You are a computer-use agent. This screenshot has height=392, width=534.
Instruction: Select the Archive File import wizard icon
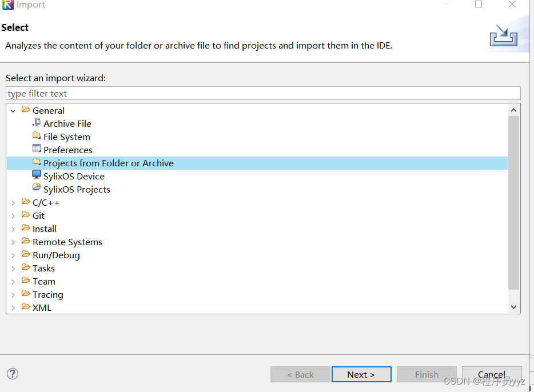click(37, 123)
